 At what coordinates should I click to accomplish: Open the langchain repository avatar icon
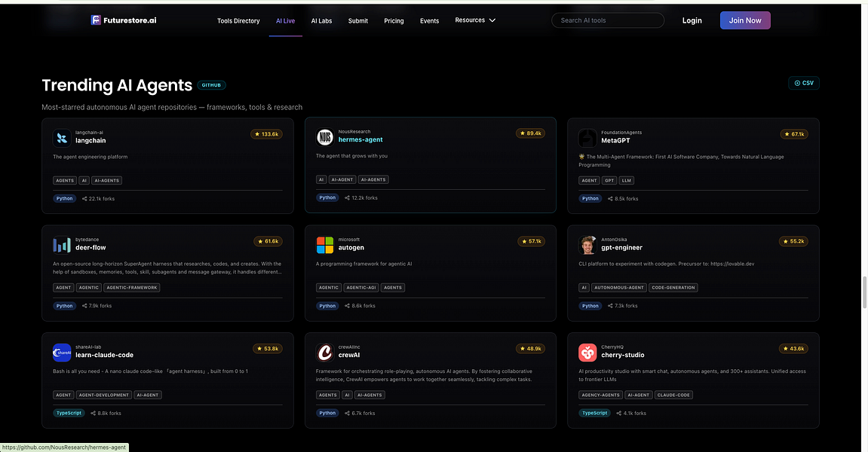tap(61, 138)
